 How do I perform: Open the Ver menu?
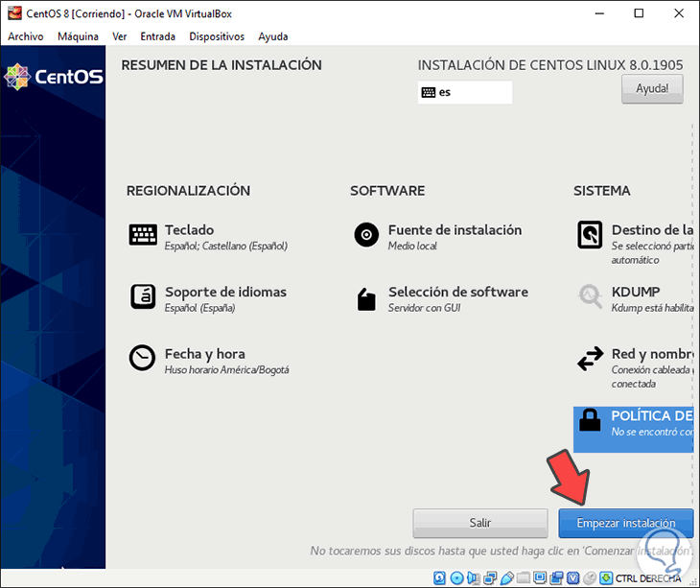coord(119,36)
